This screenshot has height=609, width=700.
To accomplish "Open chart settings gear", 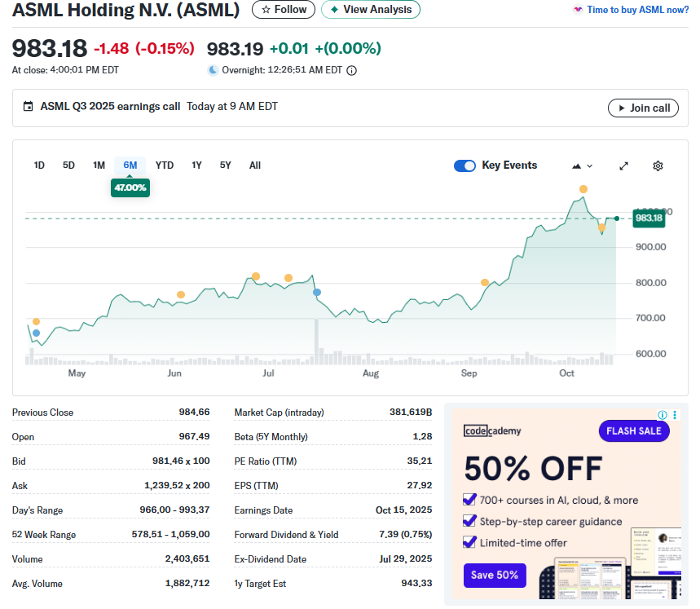I will [658, 166].
